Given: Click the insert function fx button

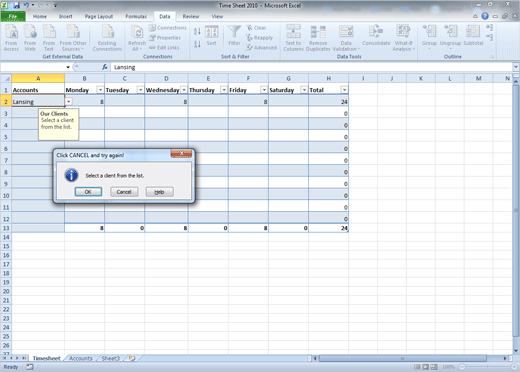Looking at the screenshot, I should click(105, 67).
